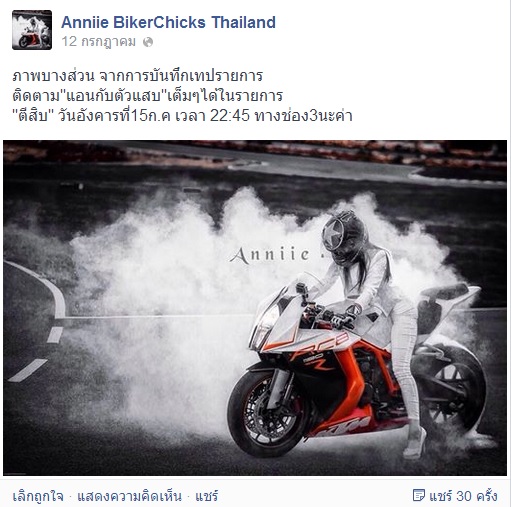Click the rider's white high heel shoe
This screenshot has height=507, width=511.
[415, 445]
